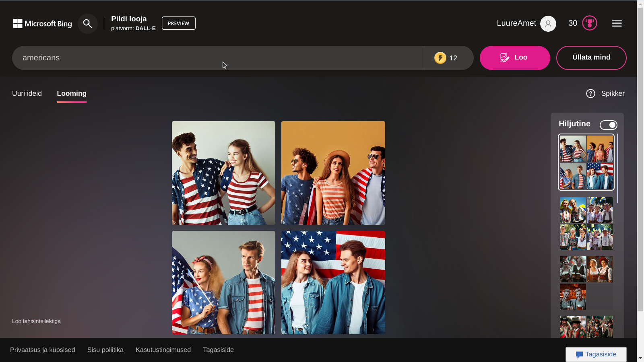Click the platvorm: DALL·E text

tap(133, 28)
